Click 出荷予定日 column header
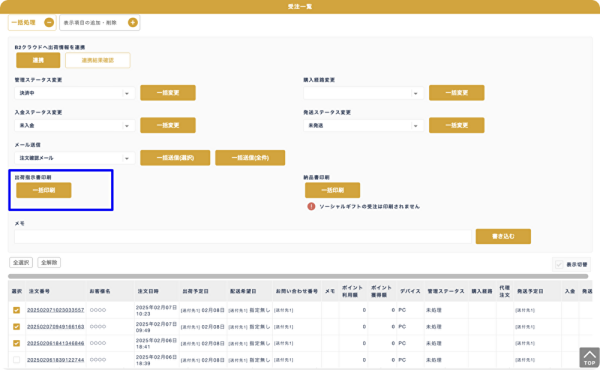This screenshot has width=600, height=370. tap(195, 291)
